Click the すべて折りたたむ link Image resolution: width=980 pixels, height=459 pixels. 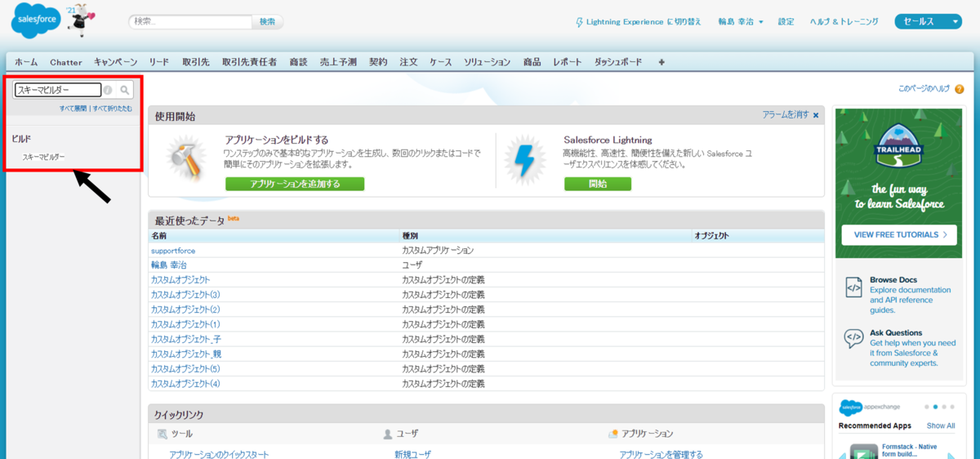coord(113,109)
